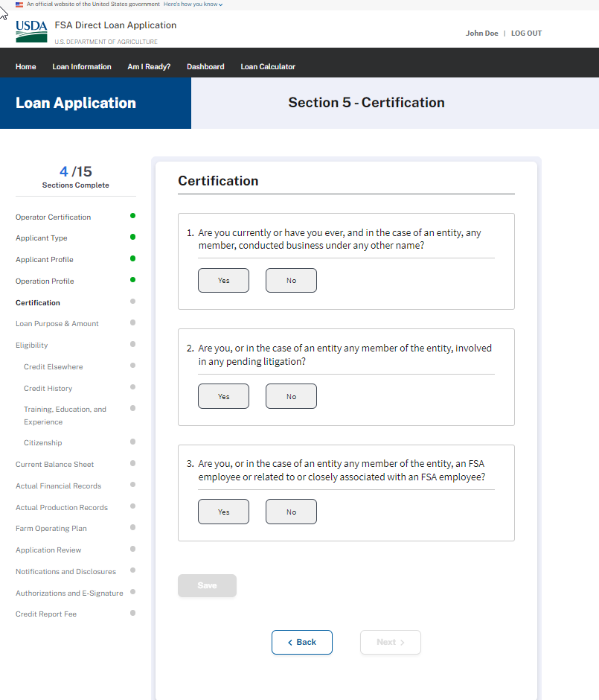Click the Back button
Viewport: 599px width, 700px height.
pyautogui.click(x=301, y=642)
